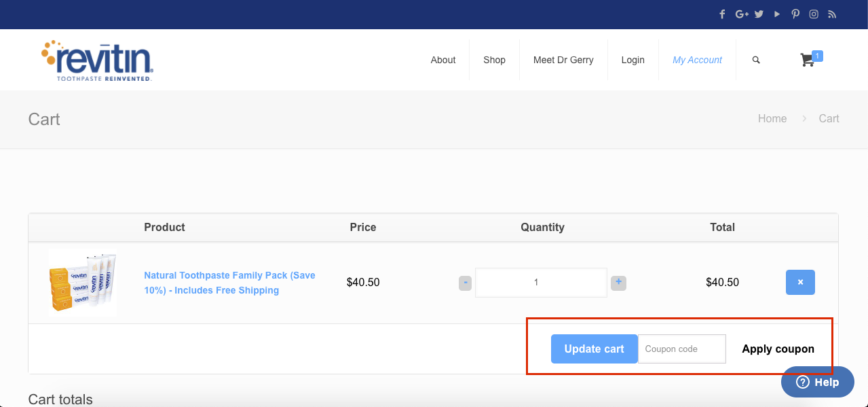Click the Cart page title
This screenshot has width=868, height=407.
tap(44, 119)
